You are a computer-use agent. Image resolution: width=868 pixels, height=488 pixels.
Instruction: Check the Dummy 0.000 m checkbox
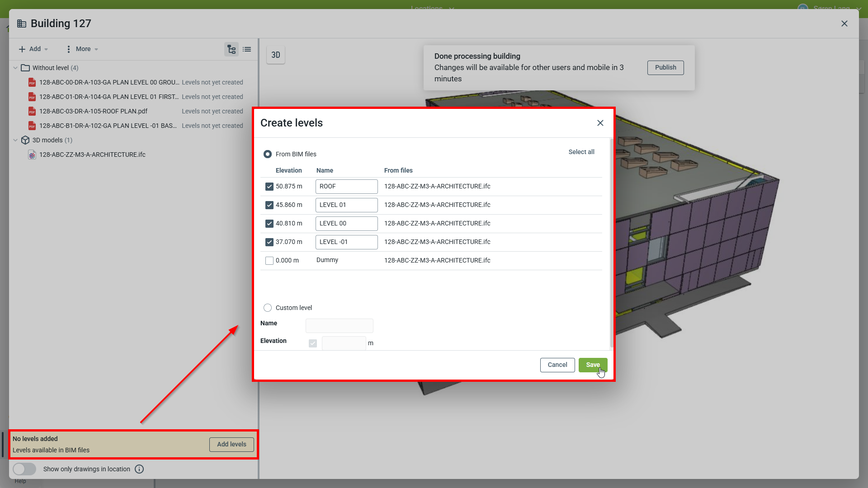[x=269, y=261]
